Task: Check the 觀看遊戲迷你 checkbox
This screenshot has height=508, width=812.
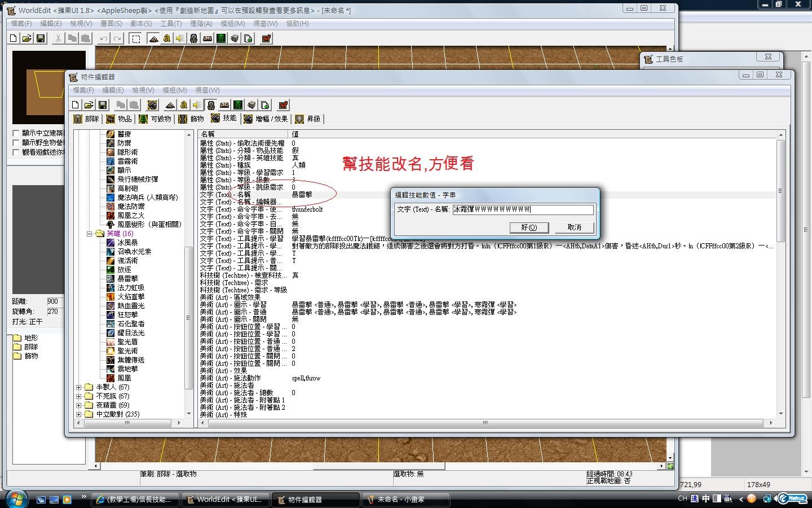Action: 16,152
